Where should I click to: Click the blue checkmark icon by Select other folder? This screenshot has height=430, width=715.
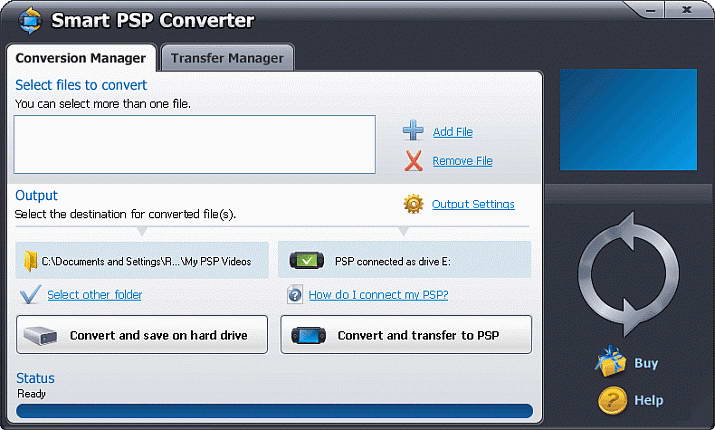[30, 295]
